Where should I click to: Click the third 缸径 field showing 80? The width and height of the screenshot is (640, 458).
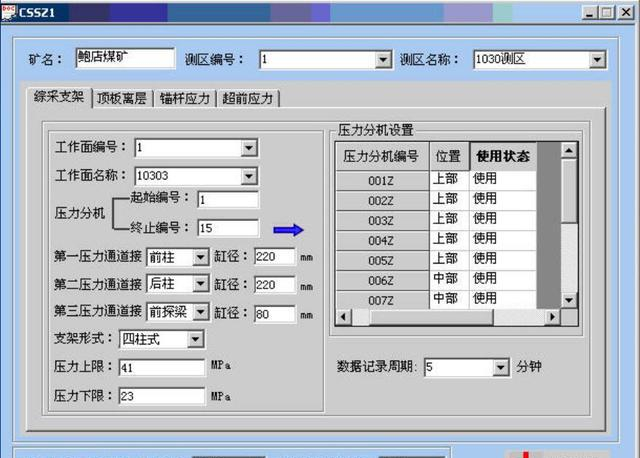coord(274,314)
